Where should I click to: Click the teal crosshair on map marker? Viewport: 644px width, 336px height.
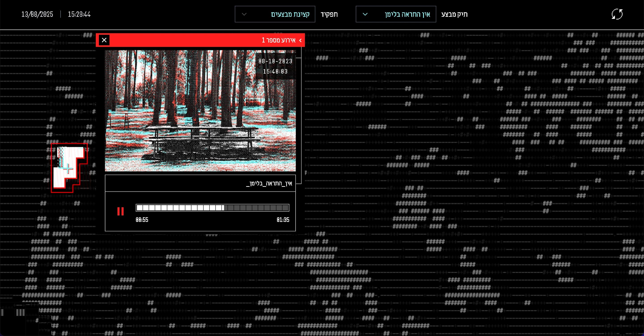click(x=68, y=169)
